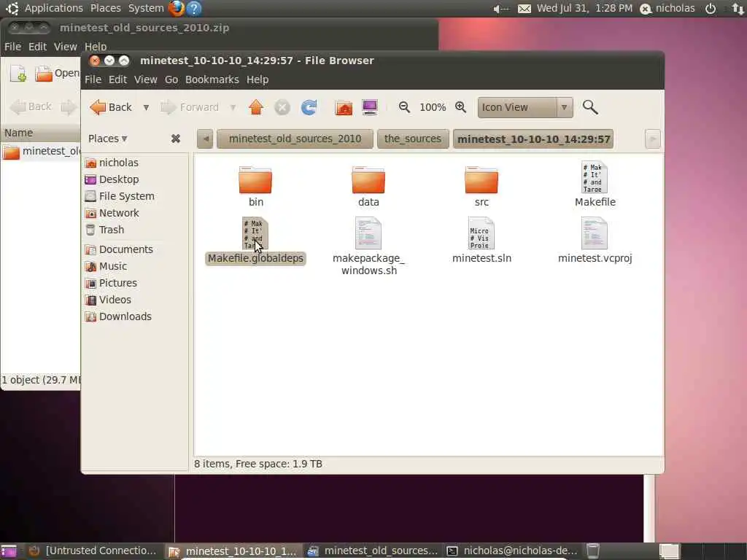This screenshot has height=560, width=747.
Task: Select makepackage_windows.sh script
Action: [368, 246]
